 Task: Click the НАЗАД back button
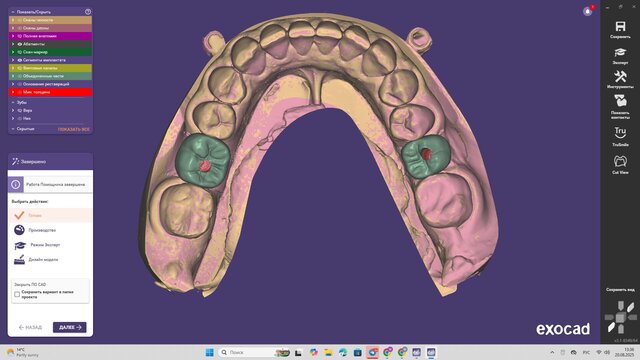[30, 327]
